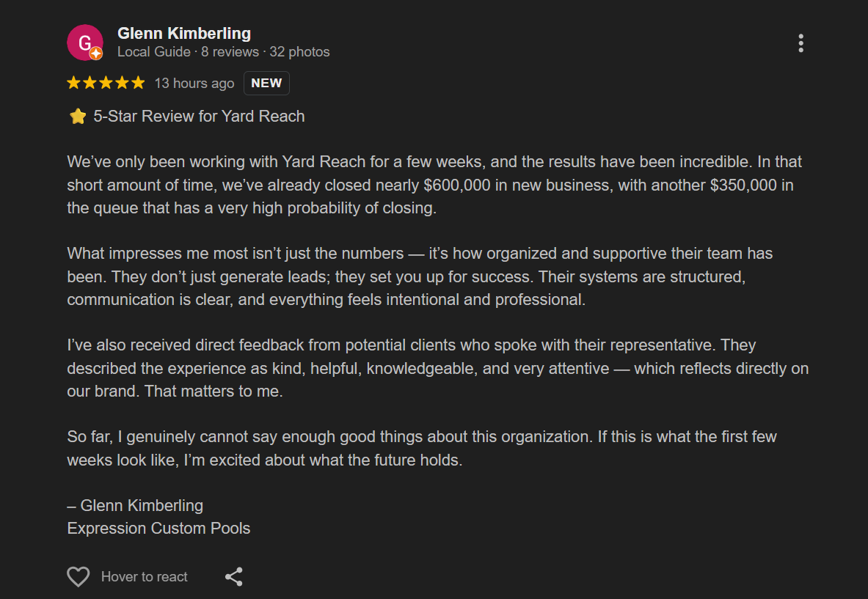Click the '13 hours ago' timestamp

click(194, 83)
